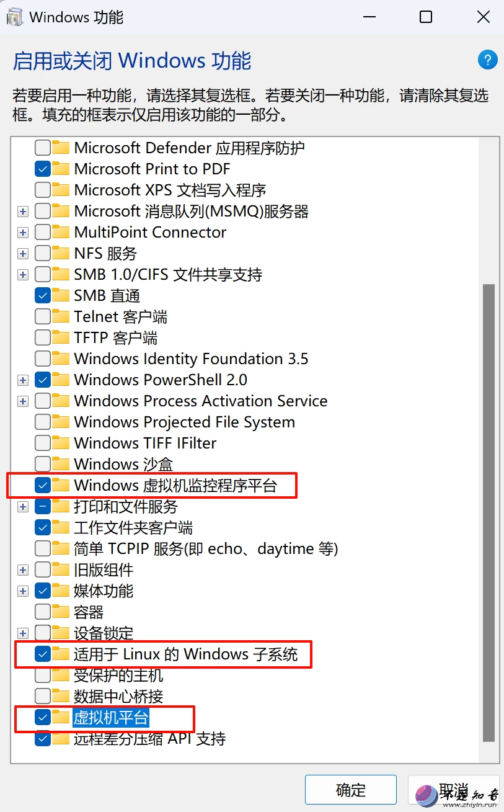Expand the MultiPoint Connector node
The height and width of the screenshot is (812, 504).
click(23, 233)
